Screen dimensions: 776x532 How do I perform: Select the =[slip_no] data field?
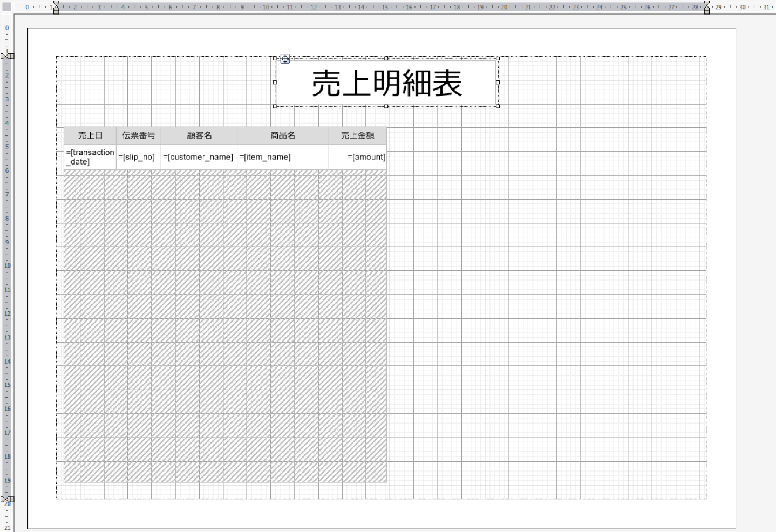coord(138,157)
